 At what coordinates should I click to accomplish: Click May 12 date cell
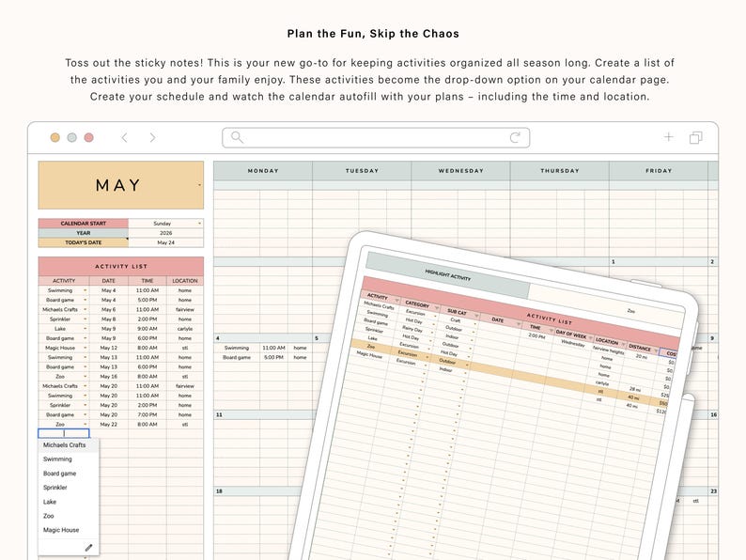point(108,348)
